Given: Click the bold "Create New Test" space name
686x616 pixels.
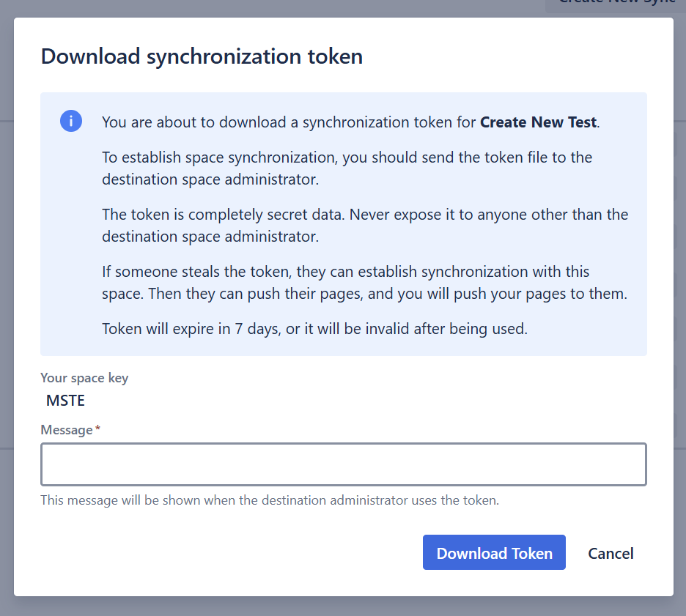Looking at the screenshot, I should (539, 122).
